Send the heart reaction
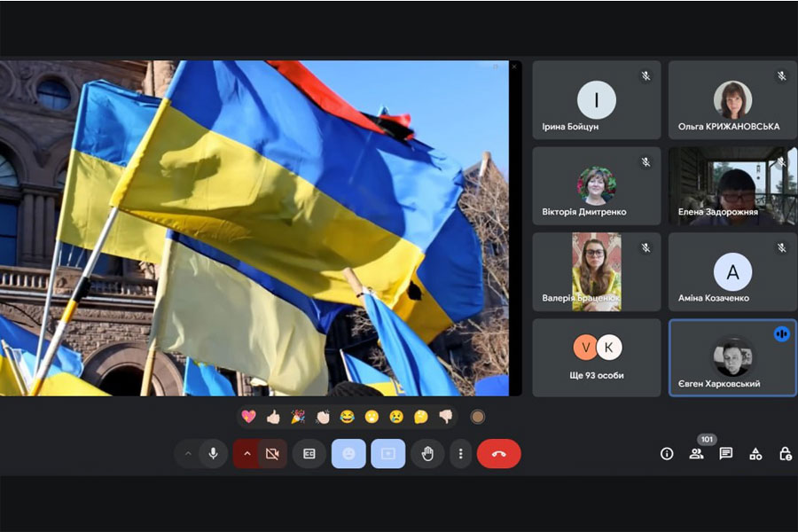Image resolution: width=798 pixels, height=532 pixels. [x=249, y=416]
